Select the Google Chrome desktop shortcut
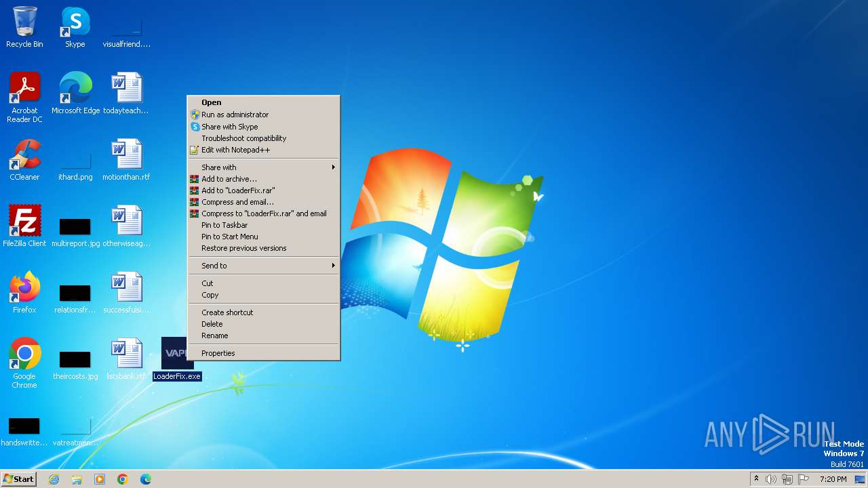 (24, 363)
